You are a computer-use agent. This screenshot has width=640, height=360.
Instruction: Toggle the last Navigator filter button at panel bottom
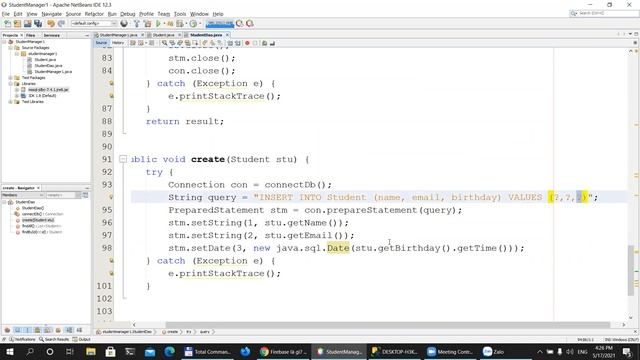coord(79,330)
